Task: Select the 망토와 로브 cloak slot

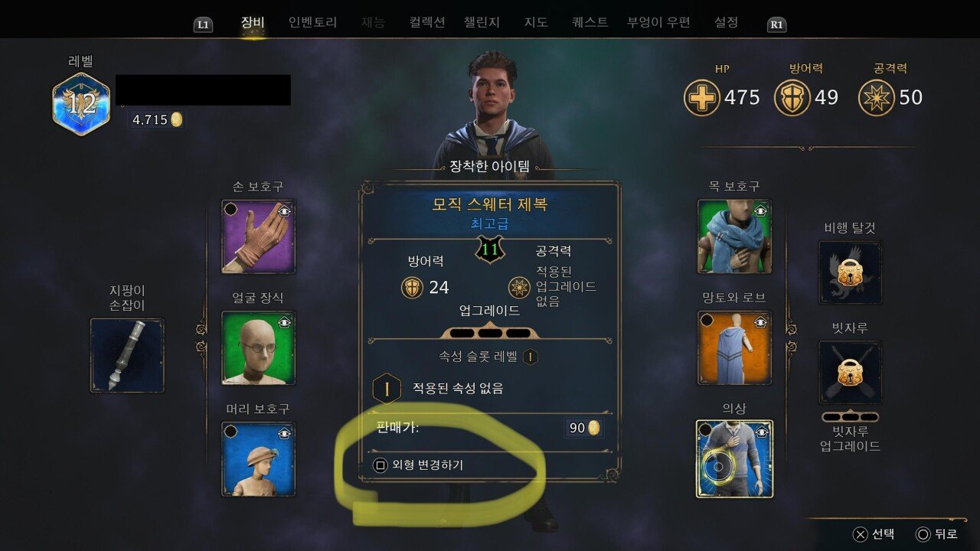Action: pyautogui.click(x=734, y=347)
